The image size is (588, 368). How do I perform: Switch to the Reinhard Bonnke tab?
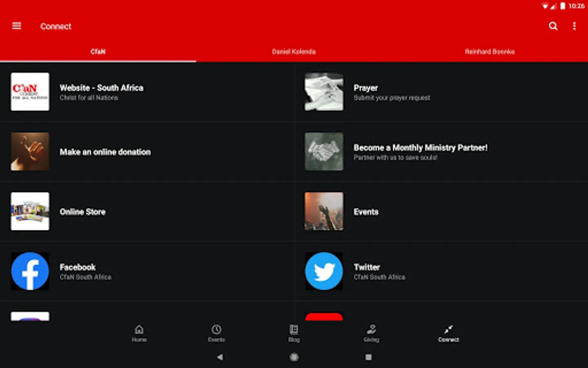coord(490,52)
